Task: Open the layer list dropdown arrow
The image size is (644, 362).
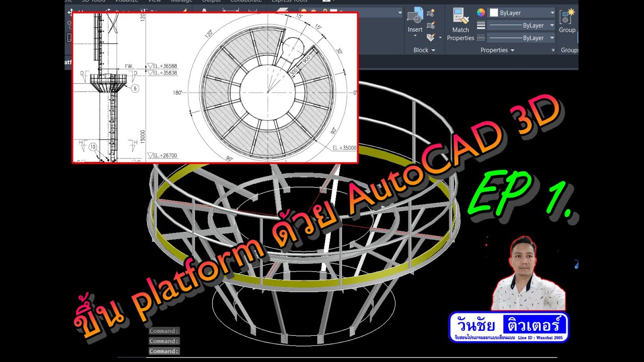Action: point(400,13)
